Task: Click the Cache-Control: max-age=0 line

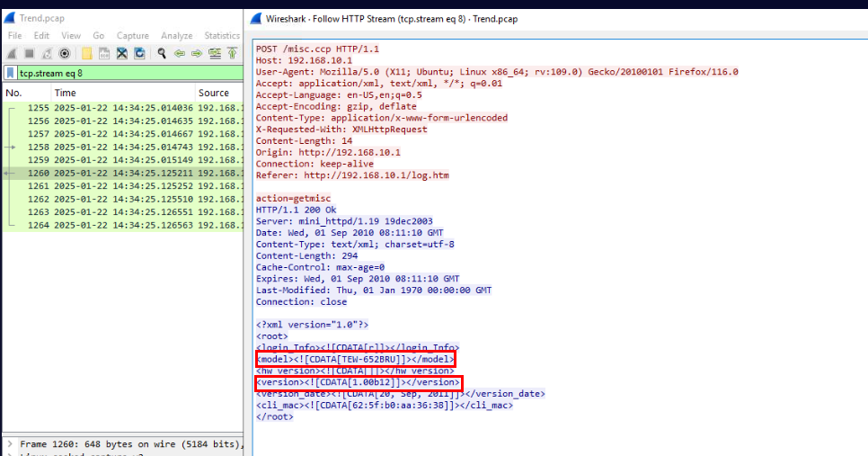Action: [x=320, y=267]
